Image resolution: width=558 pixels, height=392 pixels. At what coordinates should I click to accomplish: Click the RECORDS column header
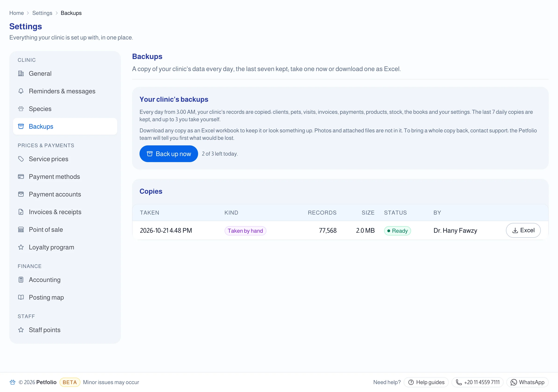point(322,213)
